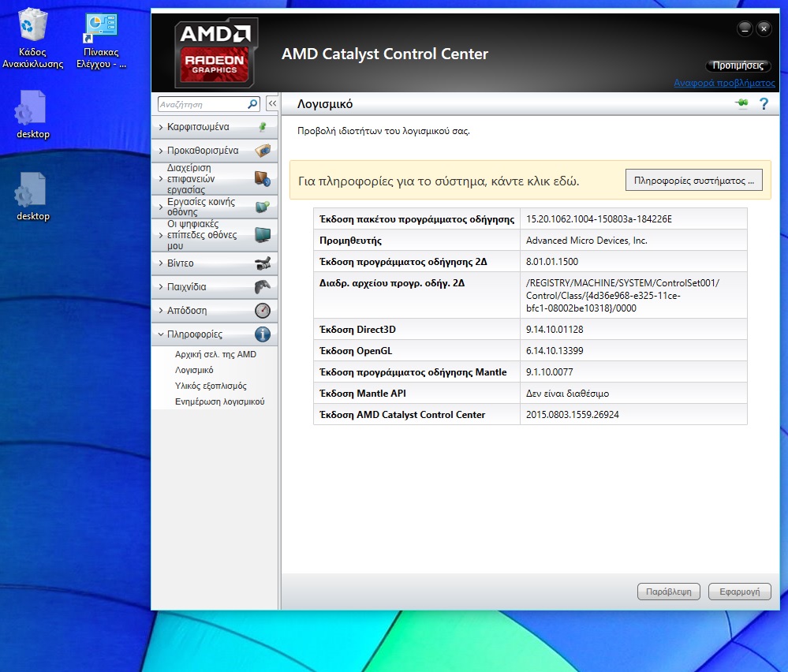Screen dimensions: 788x672
Task: Collapse the sidebar with double-chevron button
Action: click(x=271, y=104)
